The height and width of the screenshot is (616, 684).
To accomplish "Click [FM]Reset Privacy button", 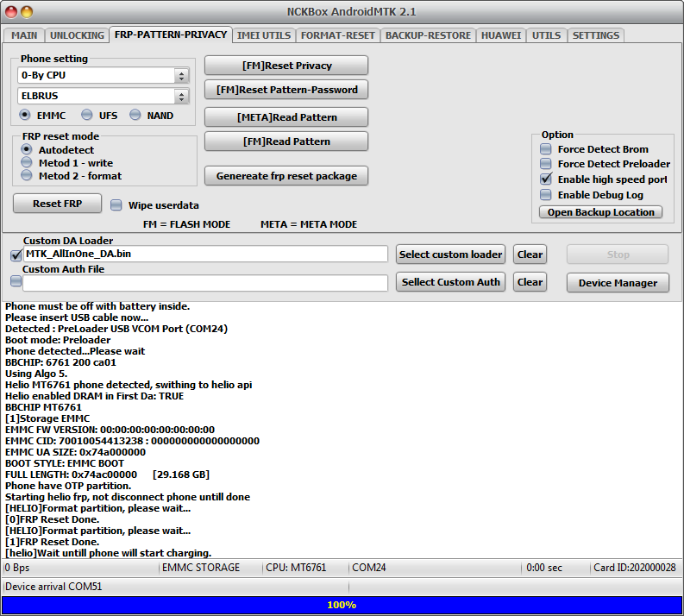I will point(286,66).
